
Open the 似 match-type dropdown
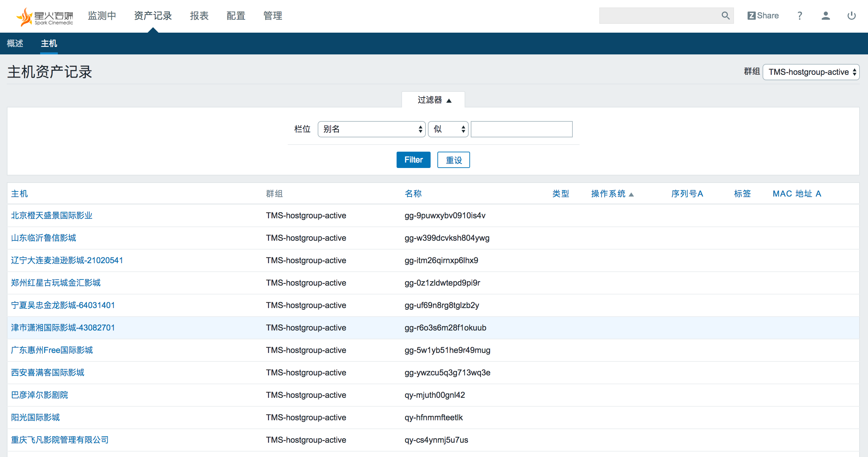[x=448, y=129]
